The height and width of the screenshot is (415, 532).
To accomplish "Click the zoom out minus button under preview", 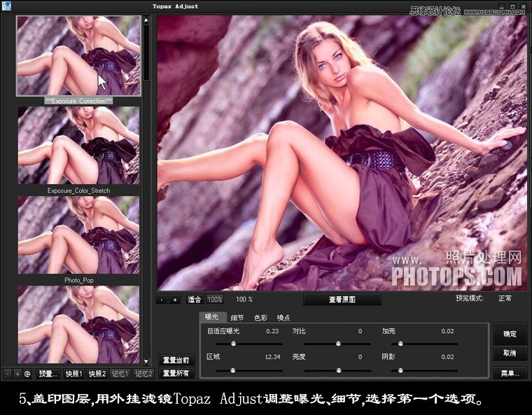I will pos(162,300).
